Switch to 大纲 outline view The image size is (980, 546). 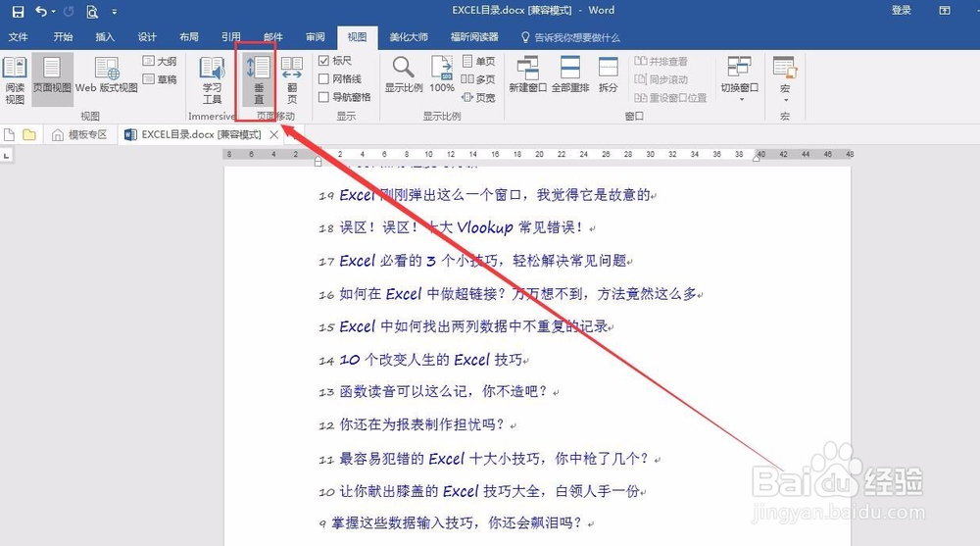click(x=160, y=62)
